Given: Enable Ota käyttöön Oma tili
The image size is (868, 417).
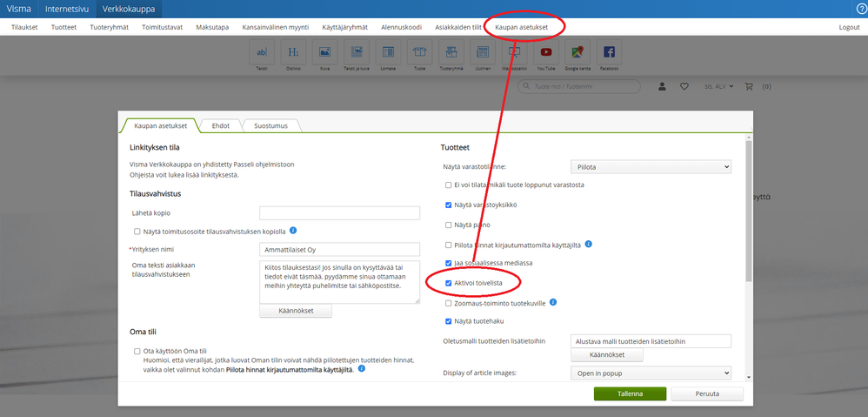Looking at the screenshot, I should pos(137,351).
